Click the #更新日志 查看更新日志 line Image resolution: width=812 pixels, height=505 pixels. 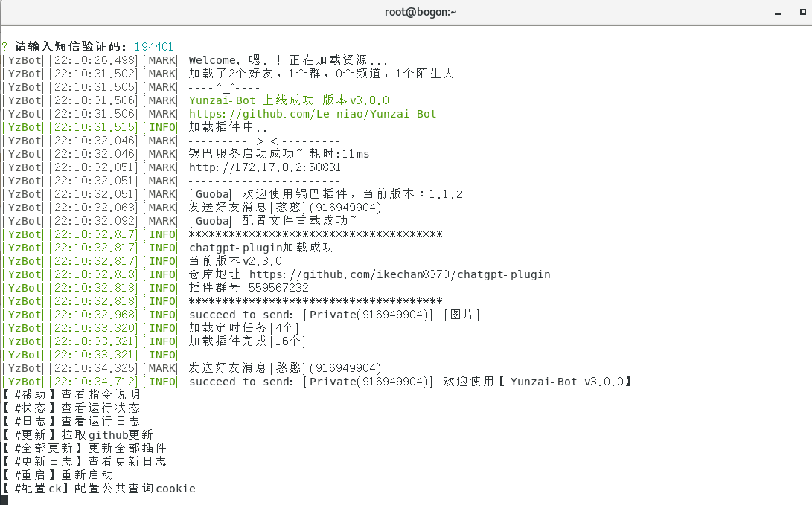pos(84,462)
